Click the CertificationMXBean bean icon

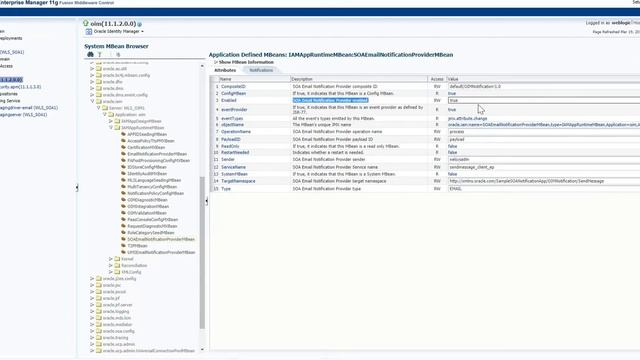click(x=123, y=147)
